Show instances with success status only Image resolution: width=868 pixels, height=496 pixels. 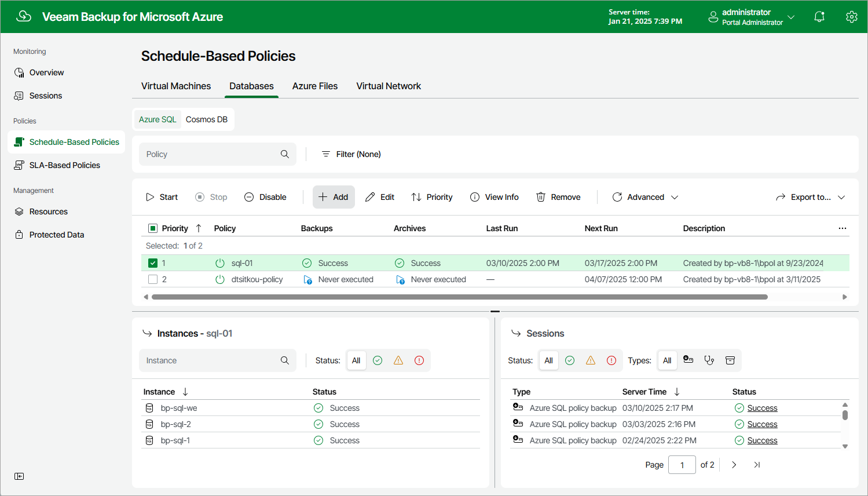pos(378,360)
